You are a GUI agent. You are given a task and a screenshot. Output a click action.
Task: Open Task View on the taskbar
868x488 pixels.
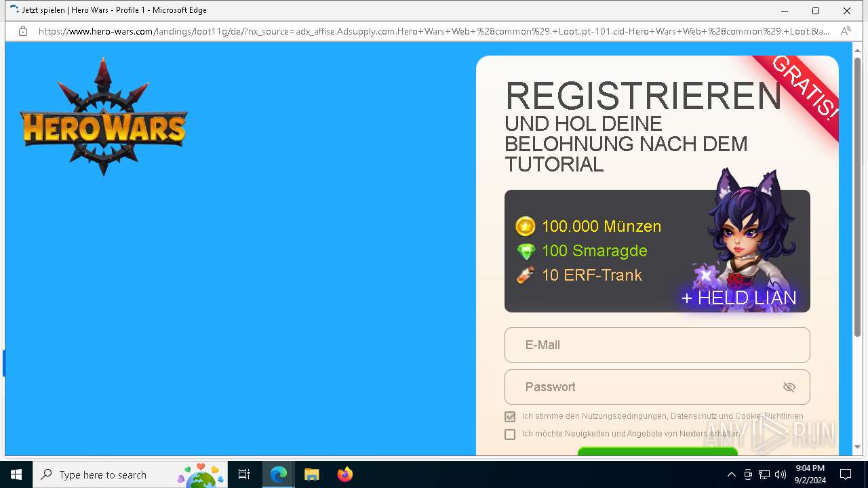244,474
